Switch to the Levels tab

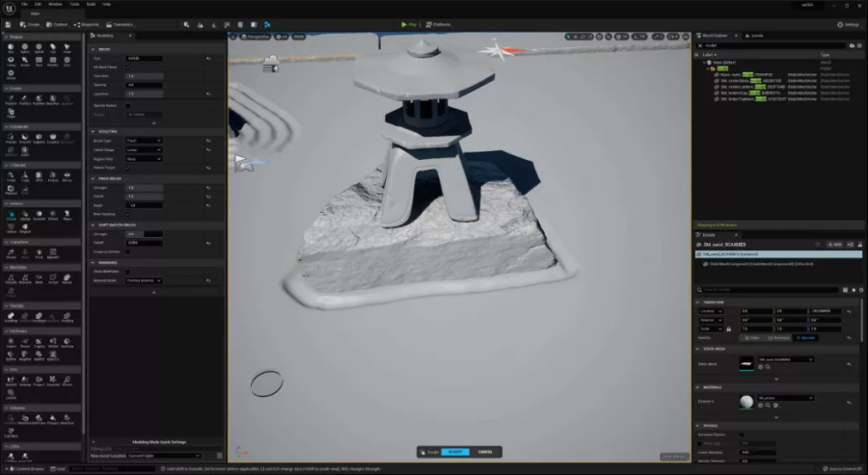click(x=754, y=36)
